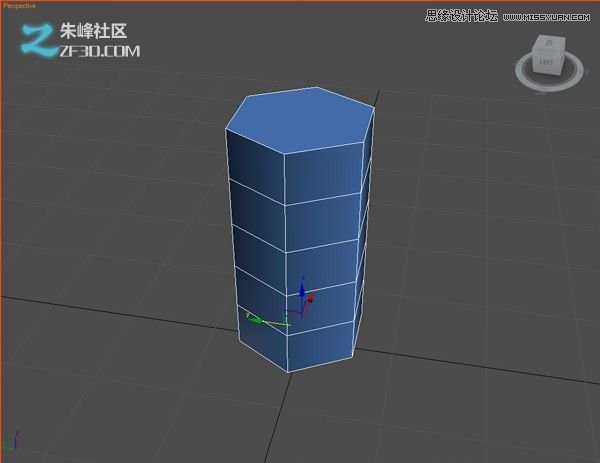This screenshot has height=463, width=600.
Task: Click the ViewCube navigation cube
Action: (549, 55)
